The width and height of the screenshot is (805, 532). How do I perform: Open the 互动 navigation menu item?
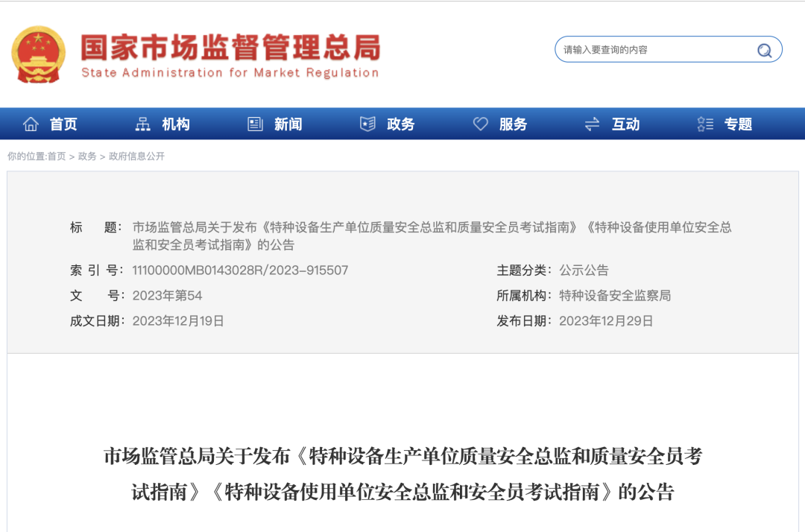[x=625, y=124]
